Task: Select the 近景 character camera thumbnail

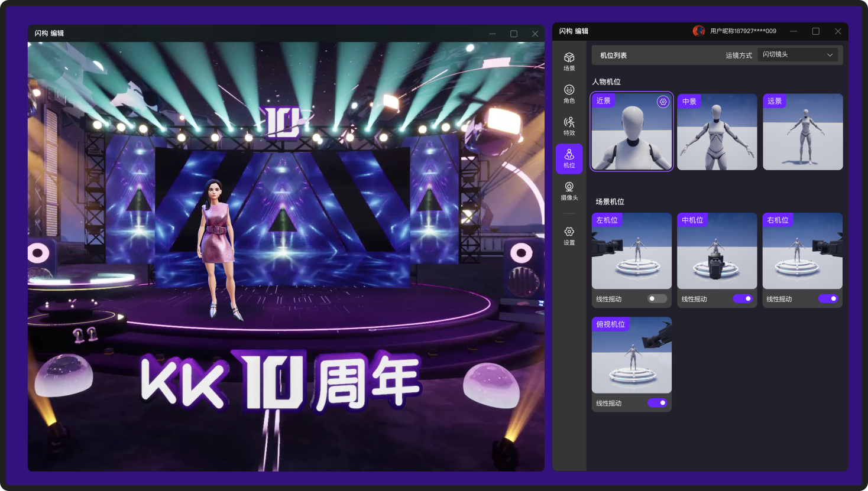Action: point(631,131)
